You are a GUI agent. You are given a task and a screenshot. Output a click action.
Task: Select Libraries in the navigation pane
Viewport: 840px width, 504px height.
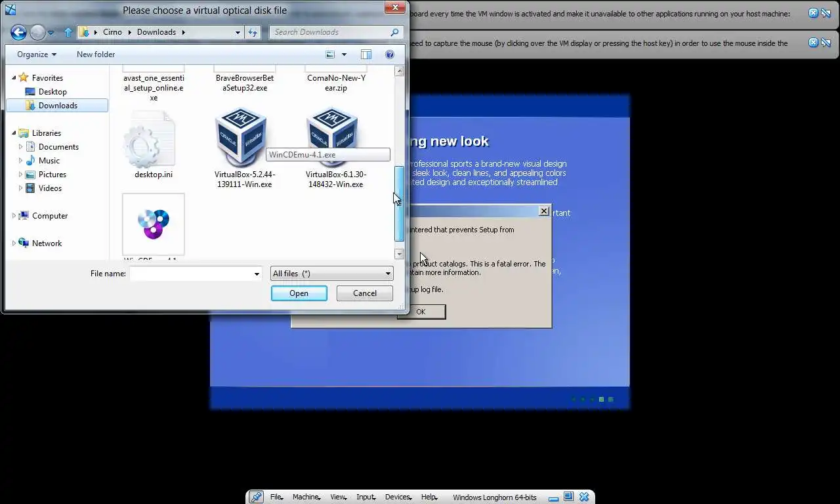click(46, 133)
